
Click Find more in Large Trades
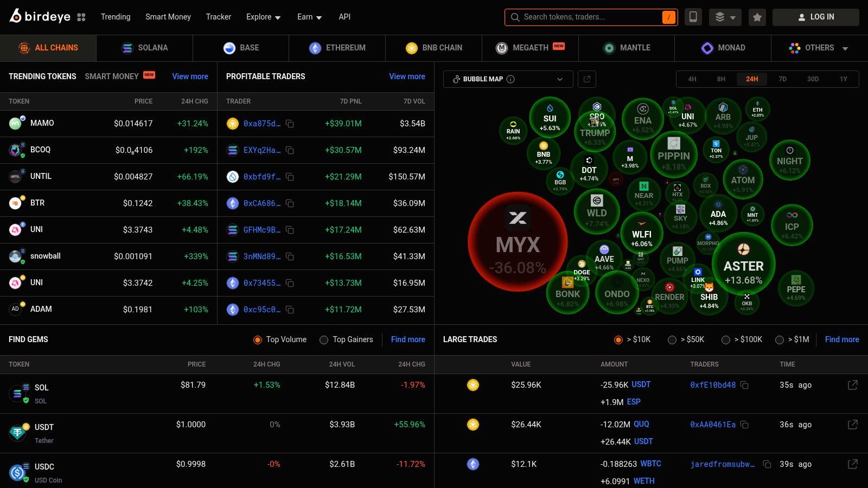tap(842, 339)
